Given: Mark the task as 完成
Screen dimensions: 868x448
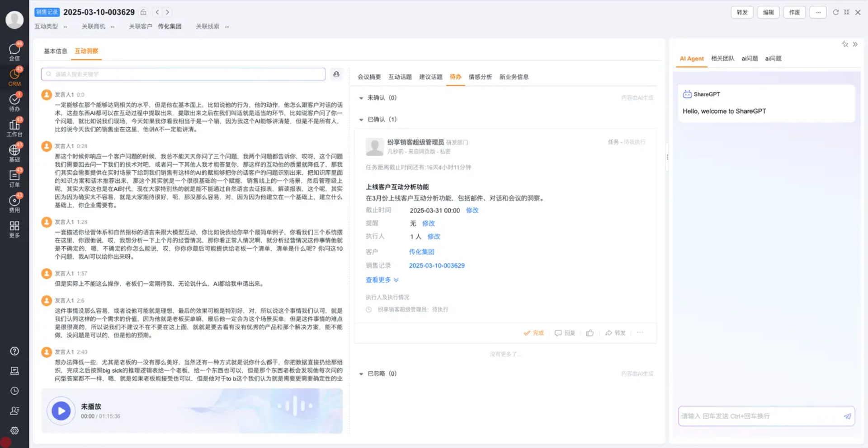Looking at the screenshot, I should coord(533,333).
